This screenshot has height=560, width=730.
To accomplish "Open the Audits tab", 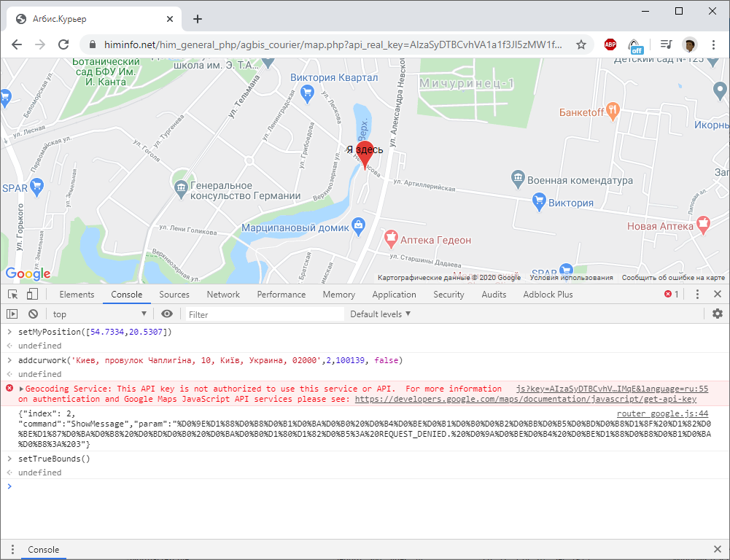I will click(x=494, y=294).
